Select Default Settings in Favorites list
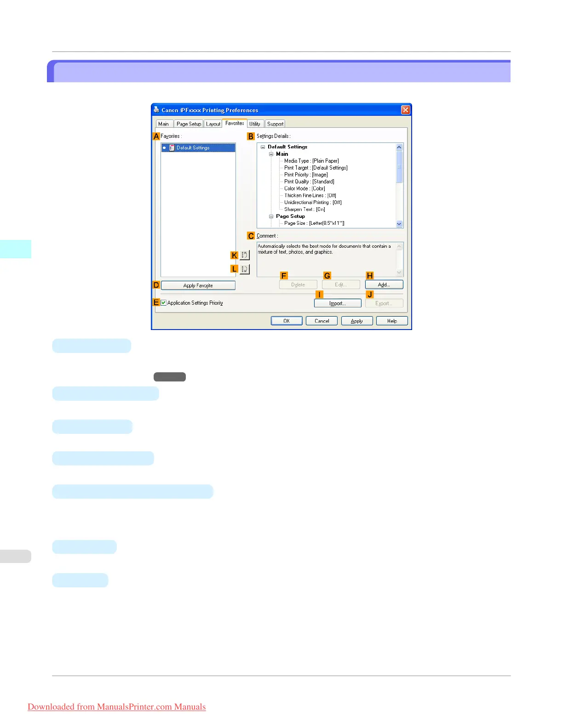This screenshot has height=728, width=563. coord(198,148)
